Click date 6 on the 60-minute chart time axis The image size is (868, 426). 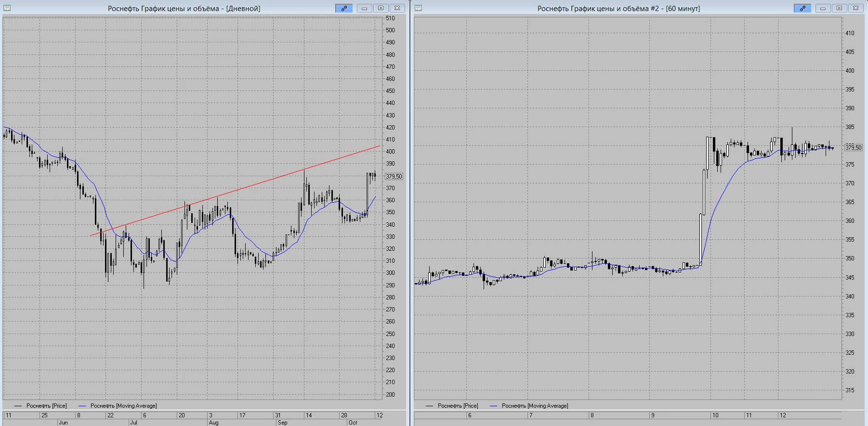470,415
